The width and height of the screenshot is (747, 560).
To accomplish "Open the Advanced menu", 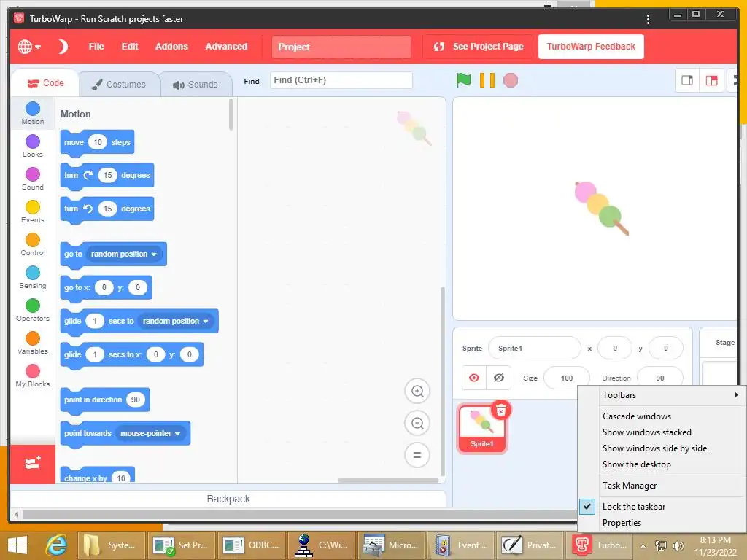I will tap(226, 47).
